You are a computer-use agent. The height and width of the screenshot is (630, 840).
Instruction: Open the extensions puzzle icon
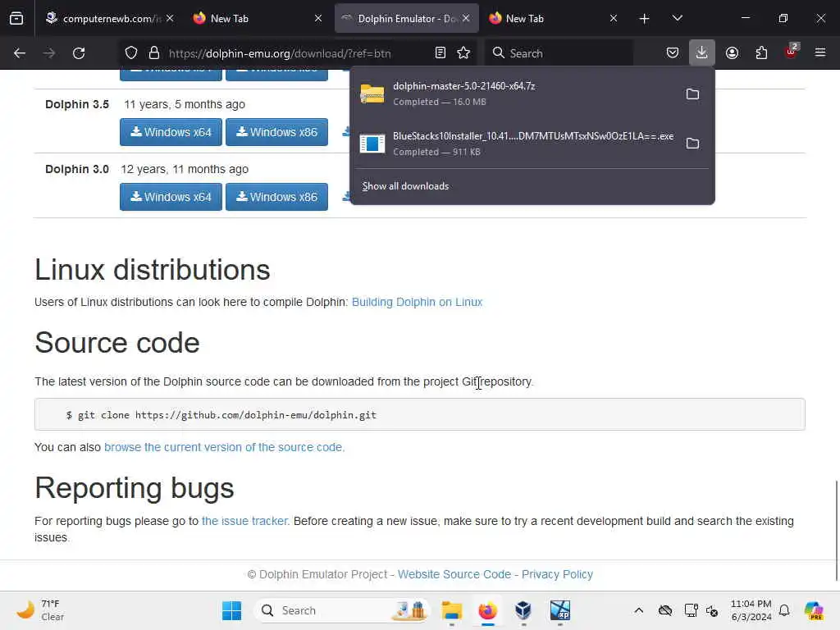coord(761,53)
